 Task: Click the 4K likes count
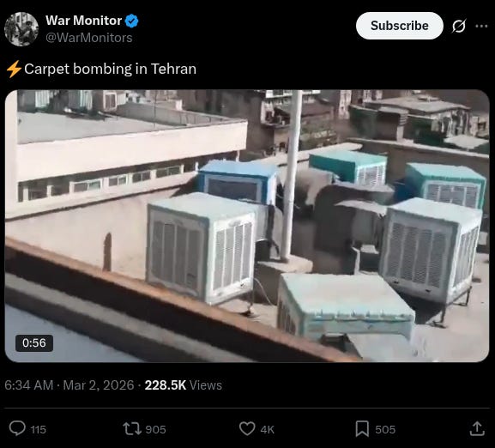click(x=267, y=430)
